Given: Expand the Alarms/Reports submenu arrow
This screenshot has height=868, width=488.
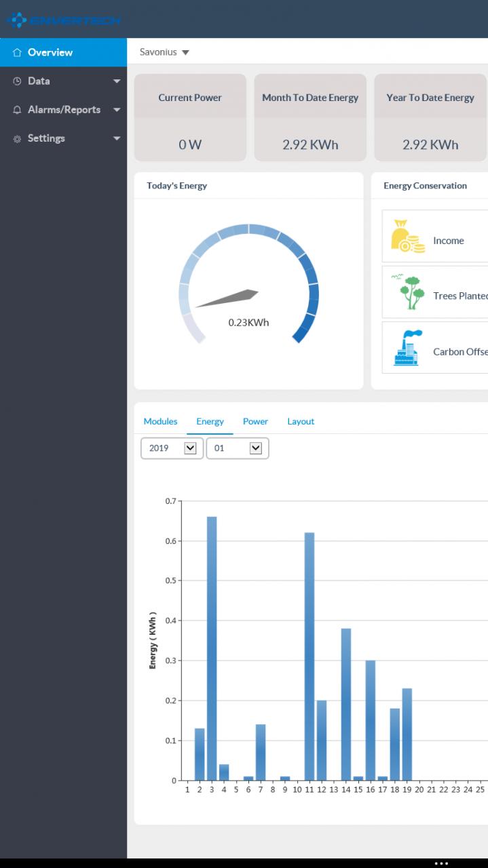Looking at the screenshot, I should (117, 110).
